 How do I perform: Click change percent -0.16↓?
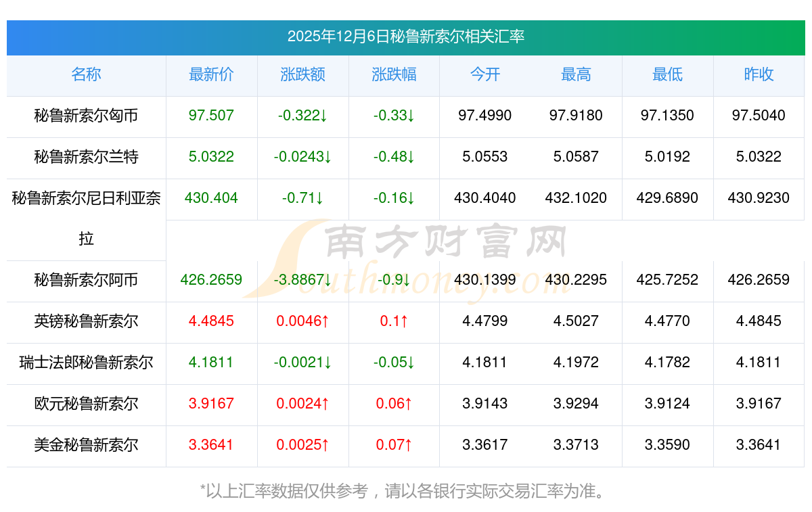[x=394, y=198]
